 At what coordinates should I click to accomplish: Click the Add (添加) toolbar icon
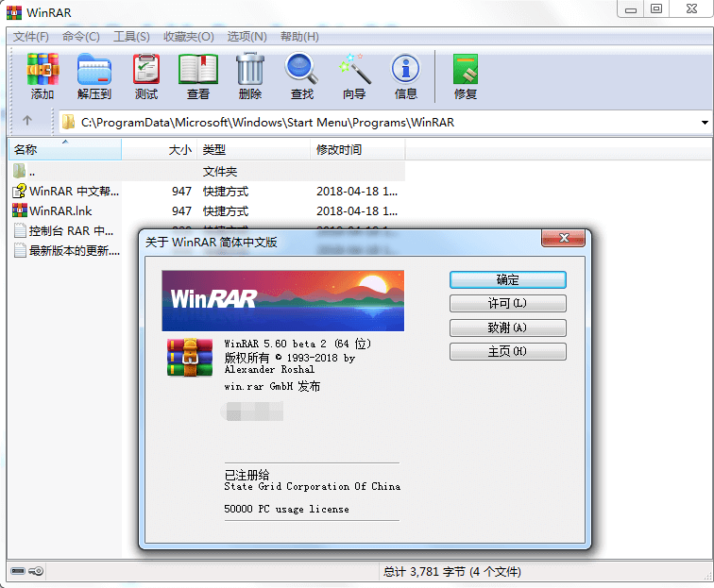click(42, 69)
